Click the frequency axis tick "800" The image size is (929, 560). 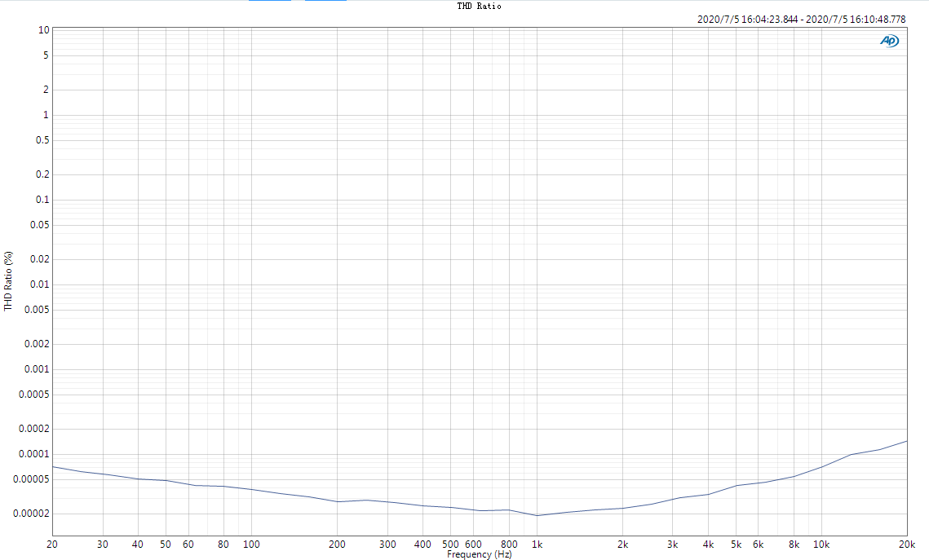pyautogui.click(x=509, y=544)
